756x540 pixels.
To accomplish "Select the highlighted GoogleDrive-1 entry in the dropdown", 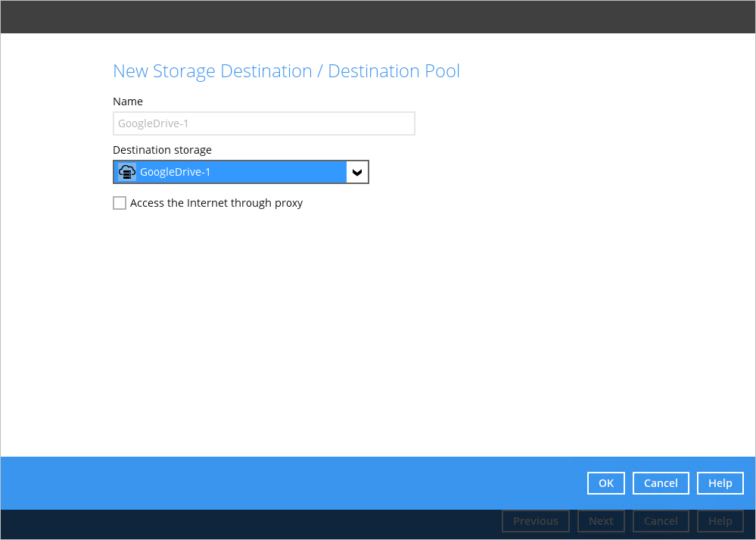I will (227, 172).
